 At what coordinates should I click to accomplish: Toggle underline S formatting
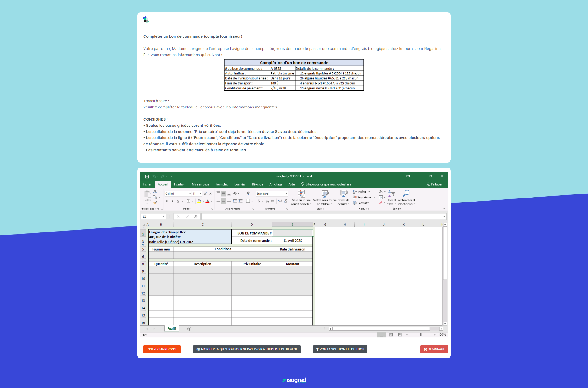tap(178, 201)
